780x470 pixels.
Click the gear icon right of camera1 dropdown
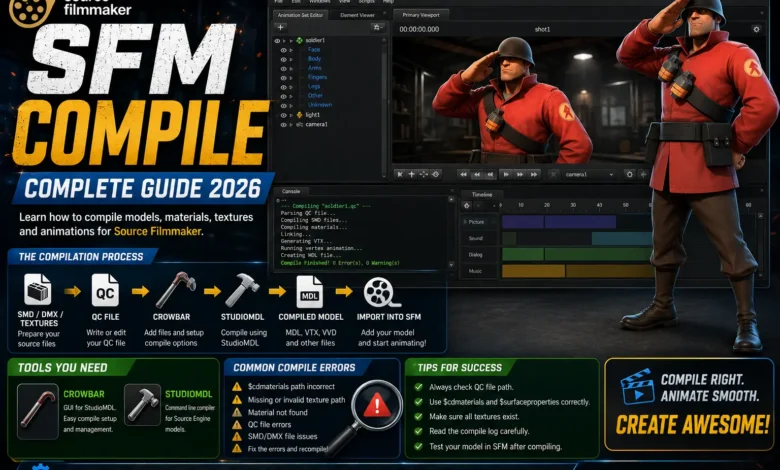click(x=630, y=175)
